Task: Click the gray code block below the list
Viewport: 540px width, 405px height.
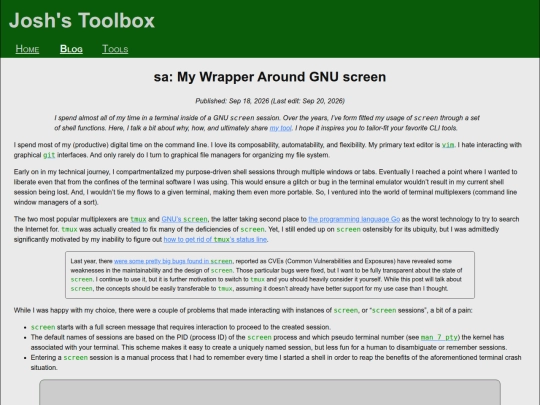Action: 270,392
